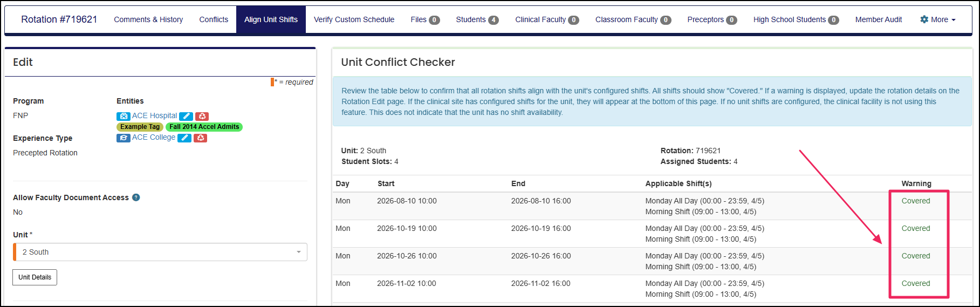The width and height of the screenshot is (980, 307).
Task: Click start time 2026-08-10 10:00
Action: pos(407,201)
